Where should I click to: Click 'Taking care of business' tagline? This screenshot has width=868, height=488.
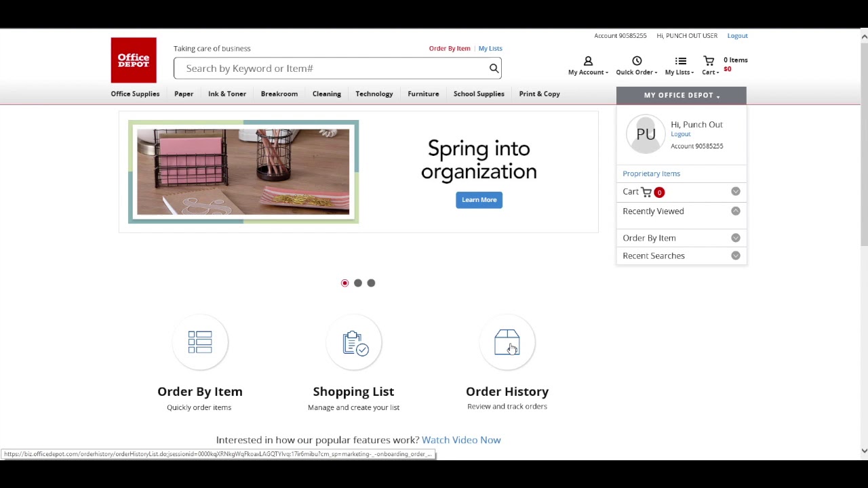point(212,49)
